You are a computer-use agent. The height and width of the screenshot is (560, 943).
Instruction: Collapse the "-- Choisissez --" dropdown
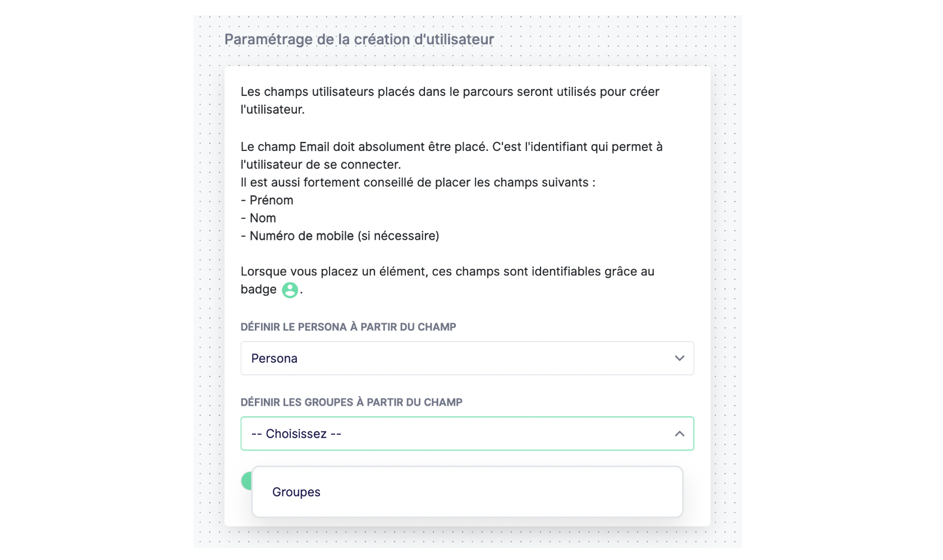tap(467, 434)
